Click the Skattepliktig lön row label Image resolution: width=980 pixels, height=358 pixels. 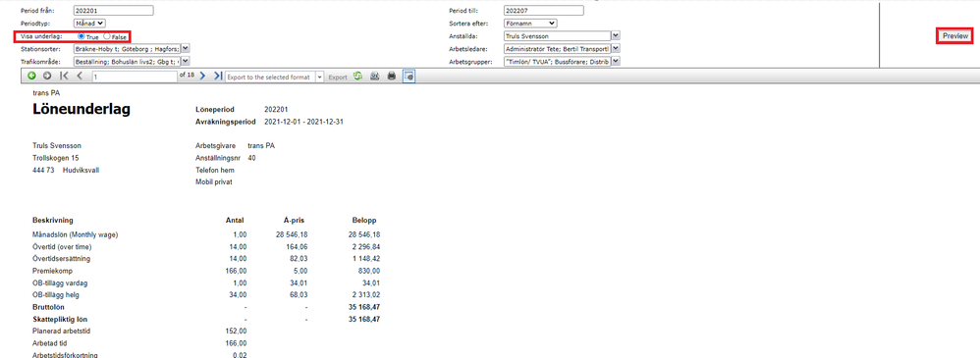click(x=59, y=319)
